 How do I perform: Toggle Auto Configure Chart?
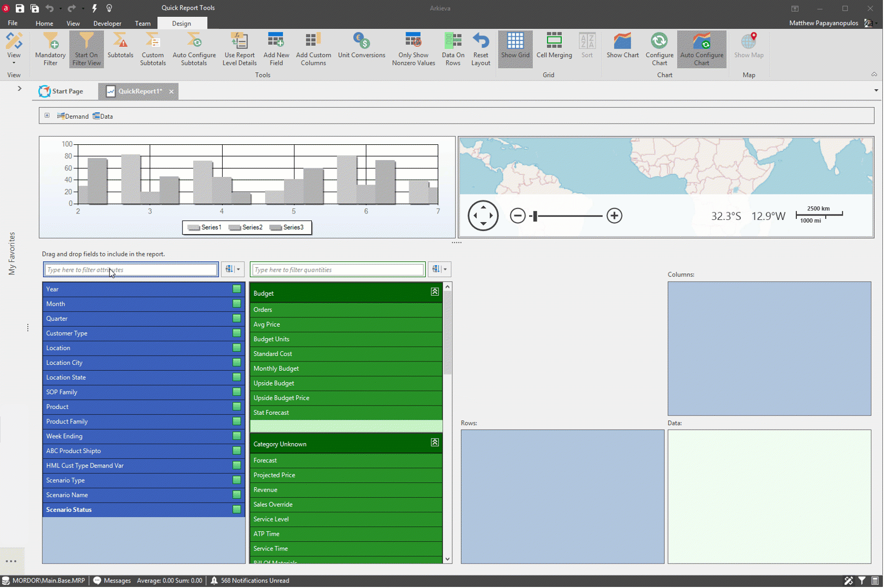[x=701, y=49]
